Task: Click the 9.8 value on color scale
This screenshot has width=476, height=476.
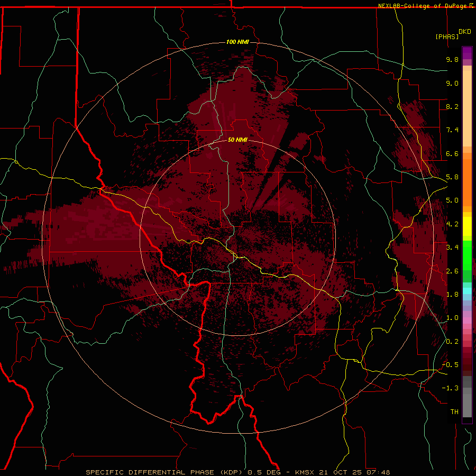Action: [x=452, y=59]
